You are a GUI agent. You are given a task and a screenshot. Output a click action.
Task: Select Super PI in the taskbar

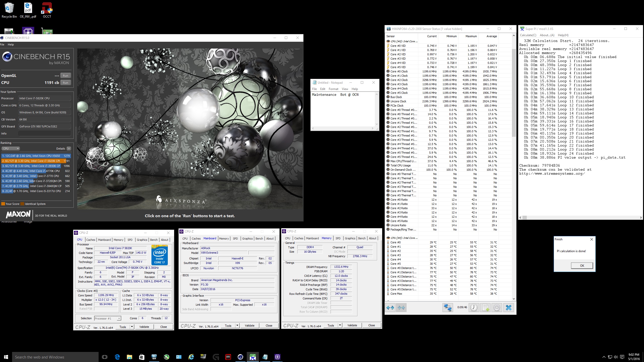click(x=253, y=357)
